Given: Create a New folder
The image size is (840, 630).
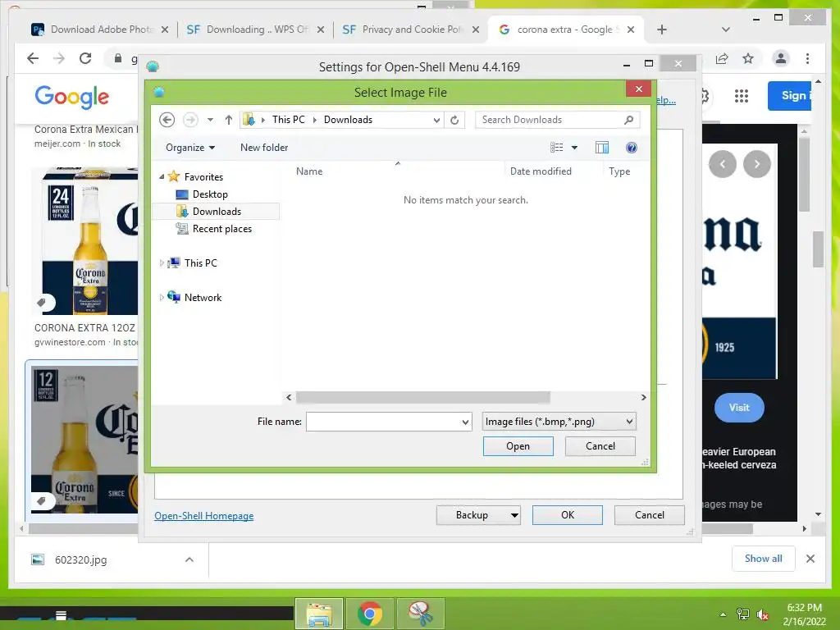Looking at the screenshot, I should click(x=264, y=148).
